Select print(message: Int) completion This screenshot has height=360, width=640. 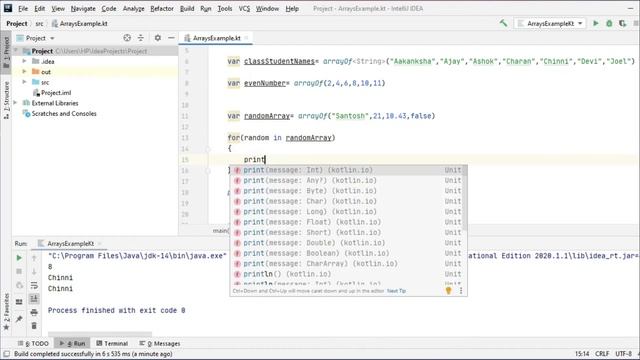pos(348,170)
